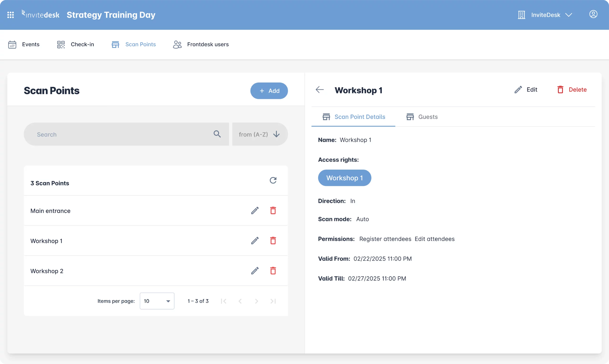The height and width of the screenshot is (364, 609).
Task: Click the back arrow beside Workshop 1
Action: point(319,90)
